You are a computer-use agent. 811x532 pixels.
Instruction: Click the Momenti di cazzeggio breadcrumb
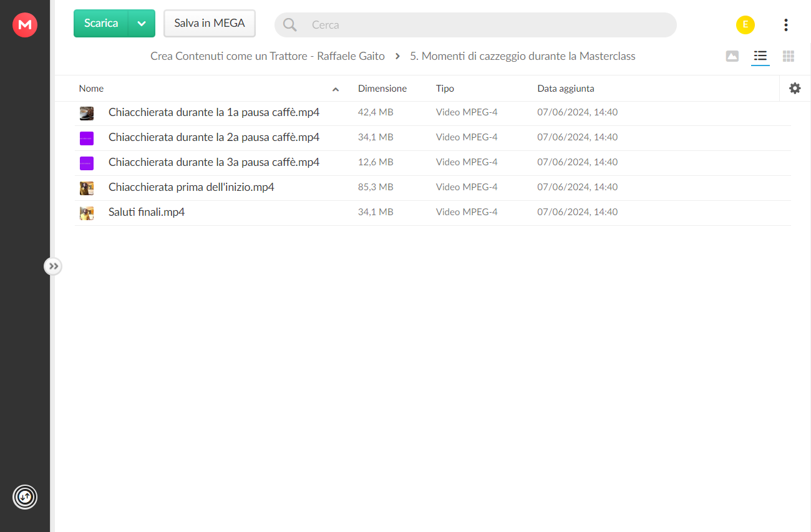tap(523, 56)
